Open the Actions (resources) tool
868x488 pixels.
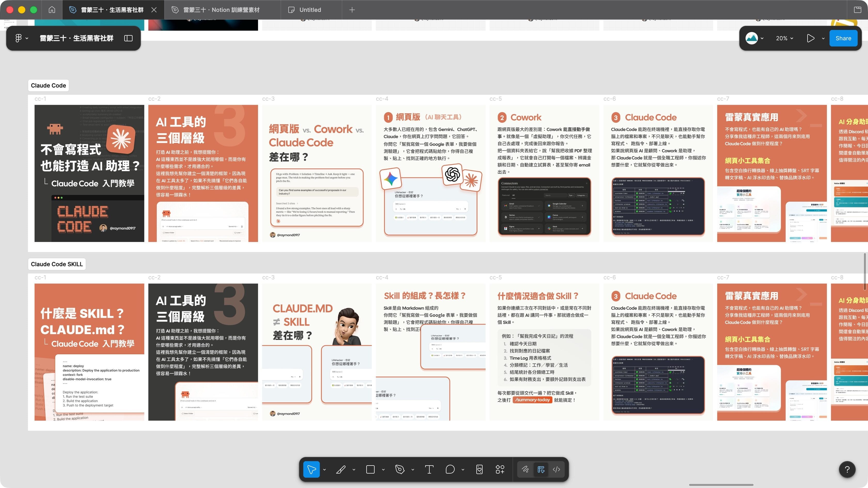500,469
